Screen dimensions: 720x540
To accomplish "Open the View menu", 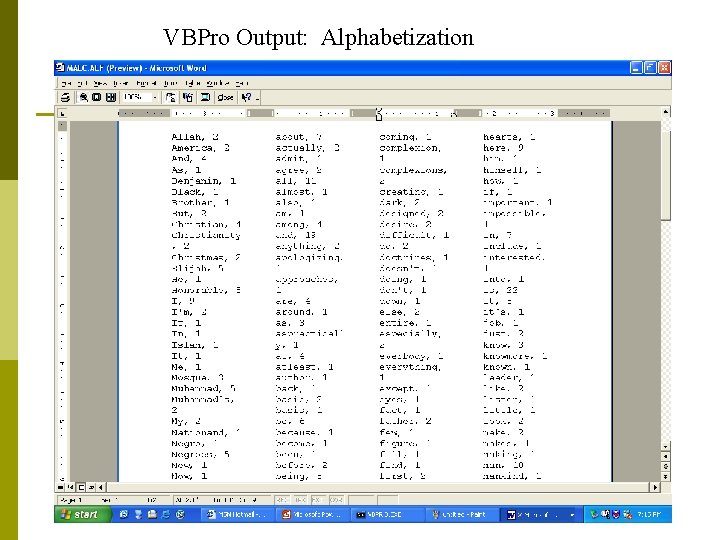I will (99, 83).
